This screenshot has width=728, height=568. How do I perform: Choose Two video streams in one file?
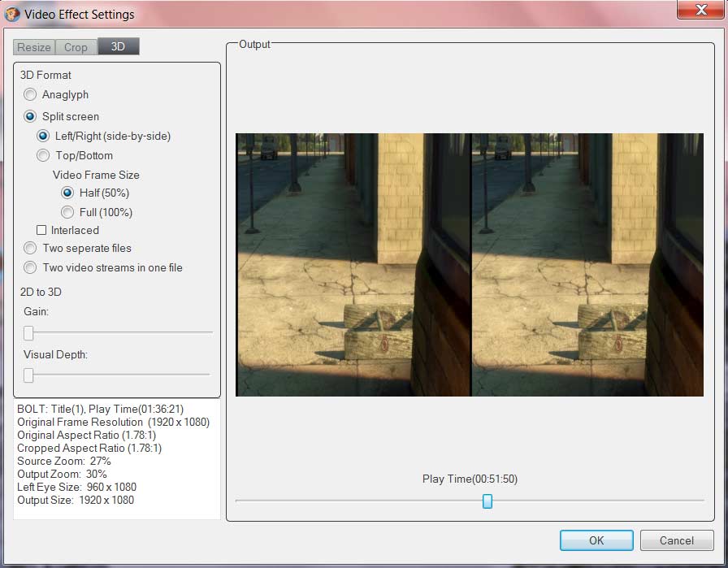coord(30,268)
